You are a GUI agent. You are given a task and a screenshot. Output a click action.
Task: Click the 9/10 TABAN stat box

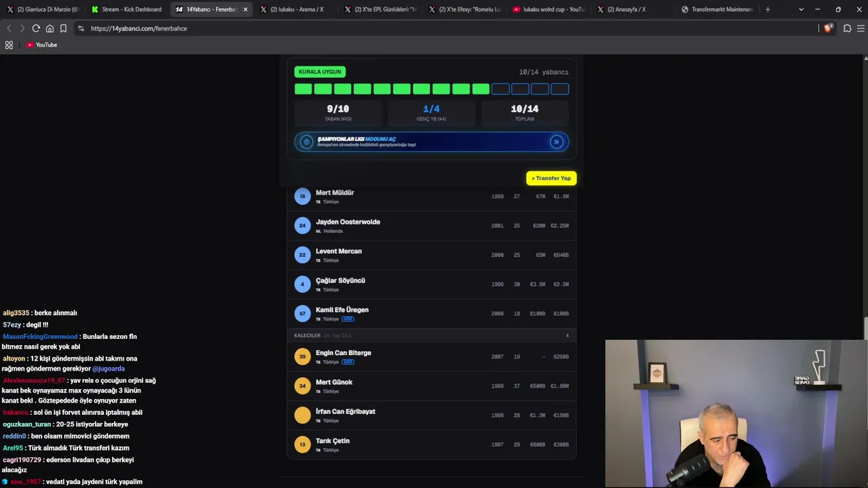338,113
